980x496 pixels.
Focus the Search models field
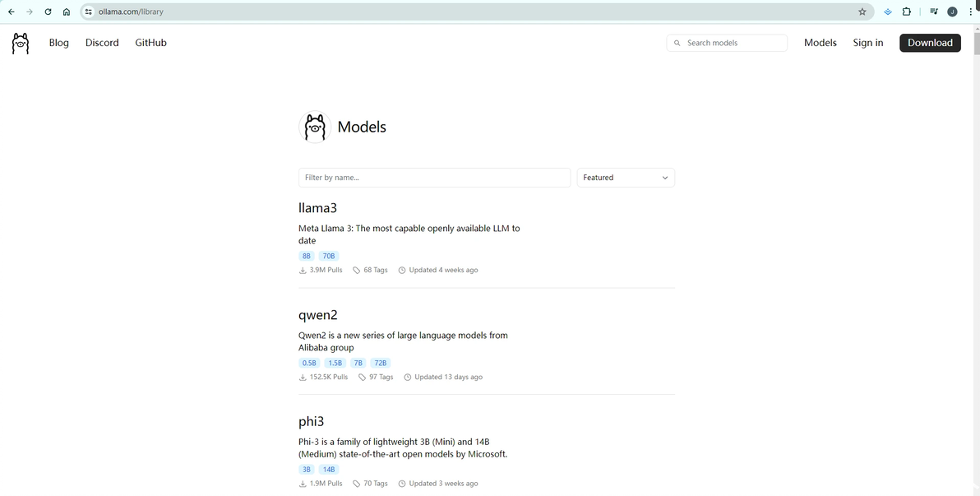[727, 43]
